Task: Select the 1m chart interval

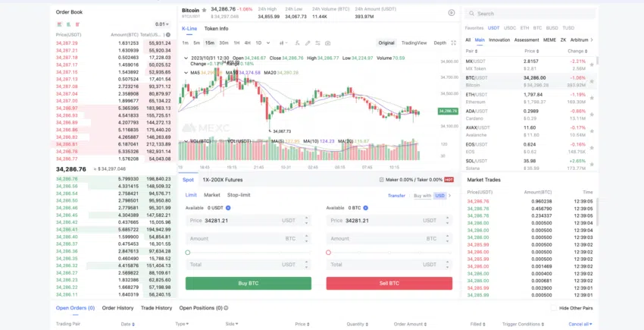Action: [x=185, y=42]
